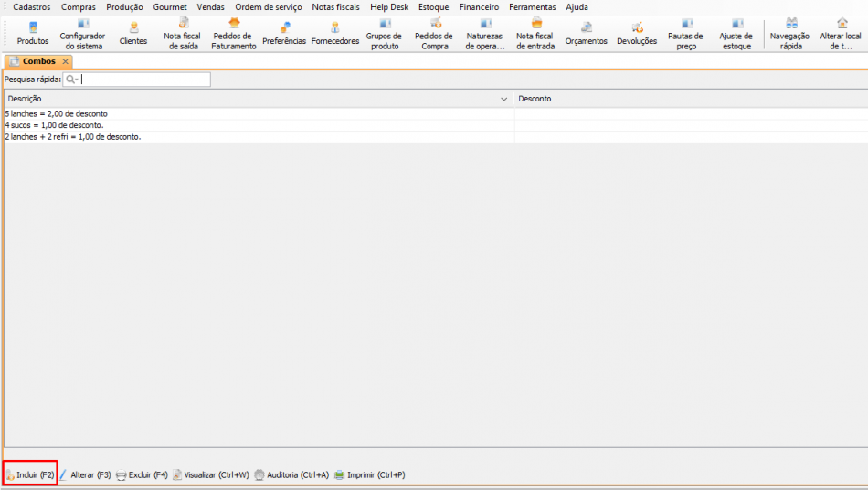Click the Fornecedores toolbar icon
The height and width of the screenshot is (490, 868).
pos(335,33)
